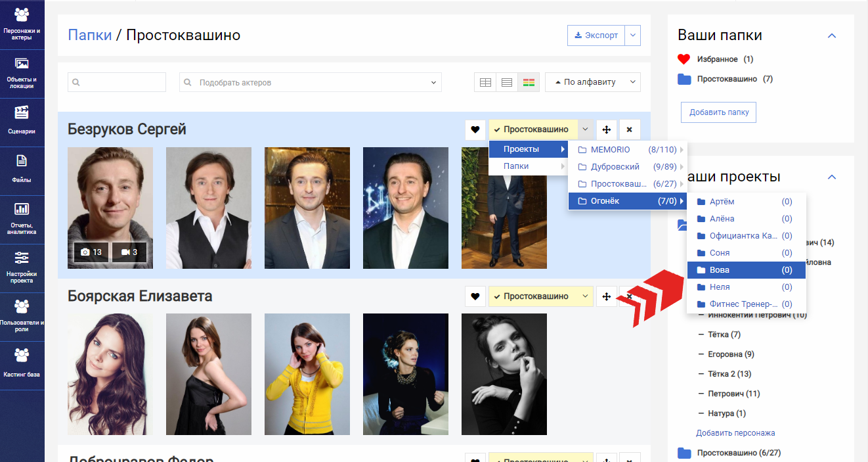868x462 pixels.
Task: Open Боярская's photo in black dress
Action: 209,374
